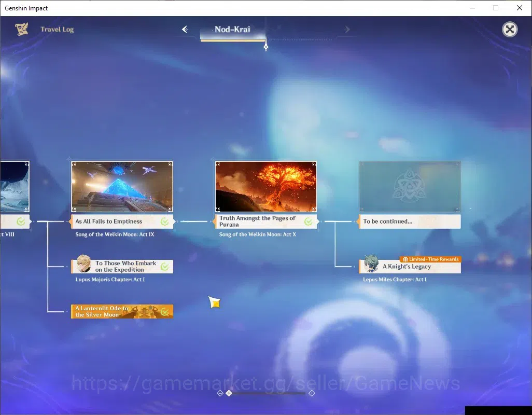Viewport: 532px width, 415px height.
Task: Click character portrait on Lupus Majoris quest
Action: (x=83, y=264)
